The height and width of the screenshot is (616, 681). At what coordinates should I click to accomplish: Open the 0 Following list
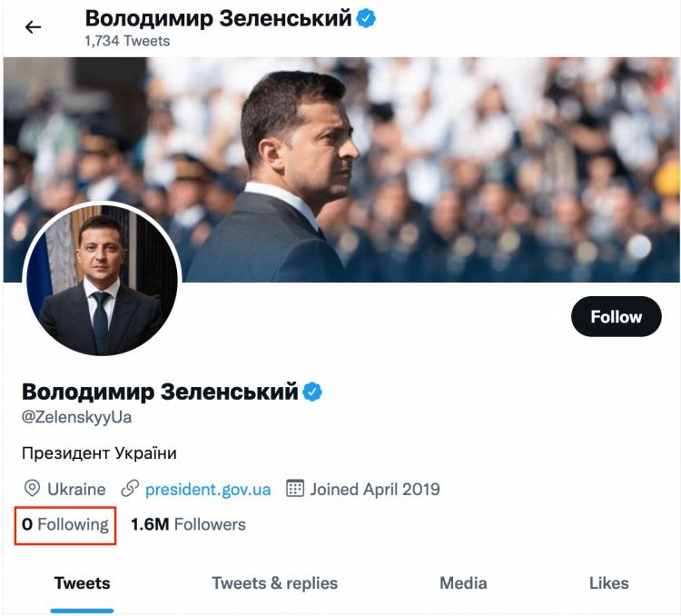tap(65, 524)
